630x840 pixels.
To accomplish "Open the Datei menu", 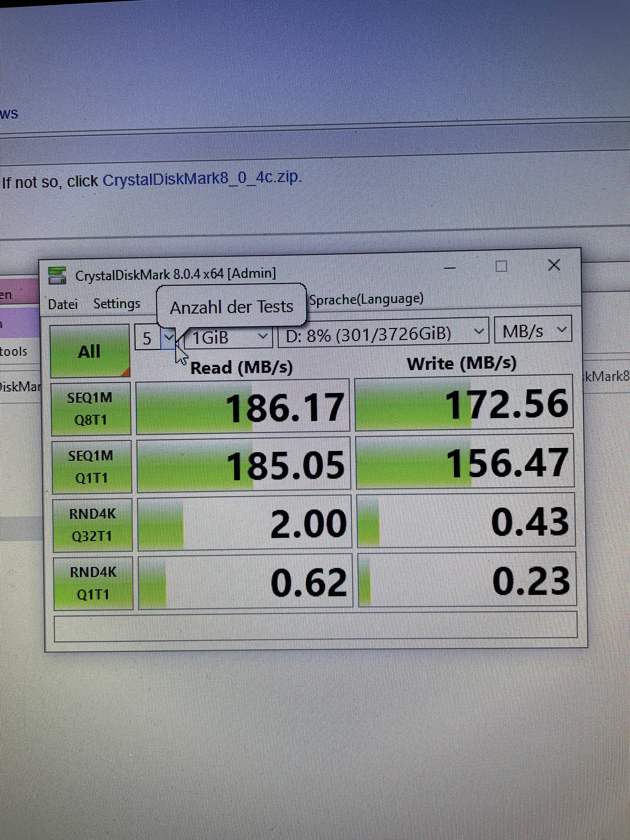I will coord(63,305).
